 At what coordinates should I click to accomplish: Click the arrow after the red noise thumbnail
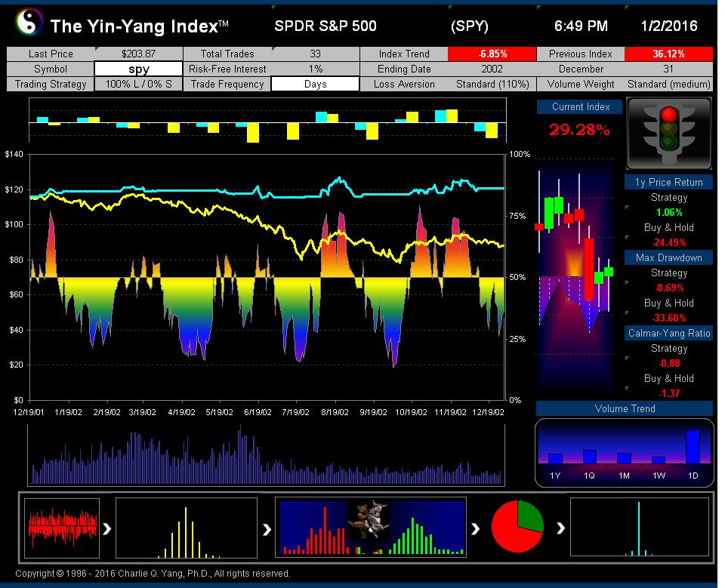(106, 528)
